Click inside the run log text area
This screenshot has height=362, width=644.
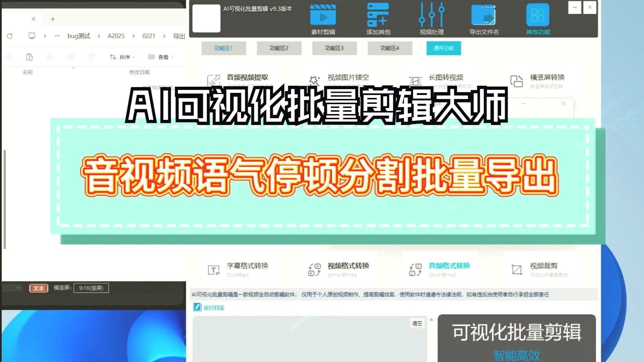310,339
